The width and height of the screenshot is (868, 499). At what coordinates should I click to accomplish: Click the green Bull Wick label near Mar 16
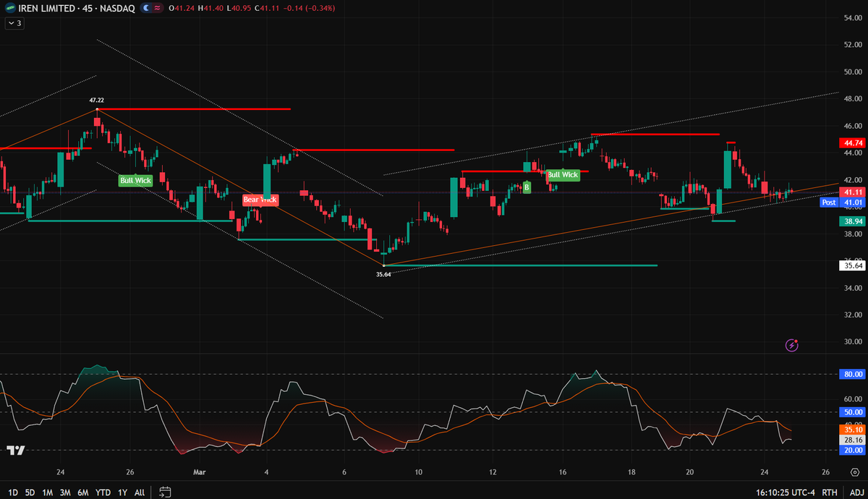tap(563, 174)
